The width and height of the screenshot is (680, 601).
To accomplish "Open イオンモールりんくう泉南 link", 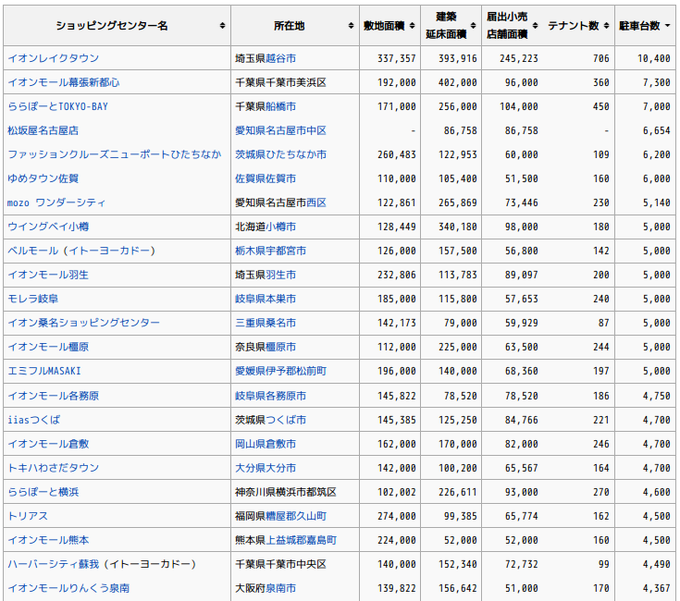I will point(69,588).
